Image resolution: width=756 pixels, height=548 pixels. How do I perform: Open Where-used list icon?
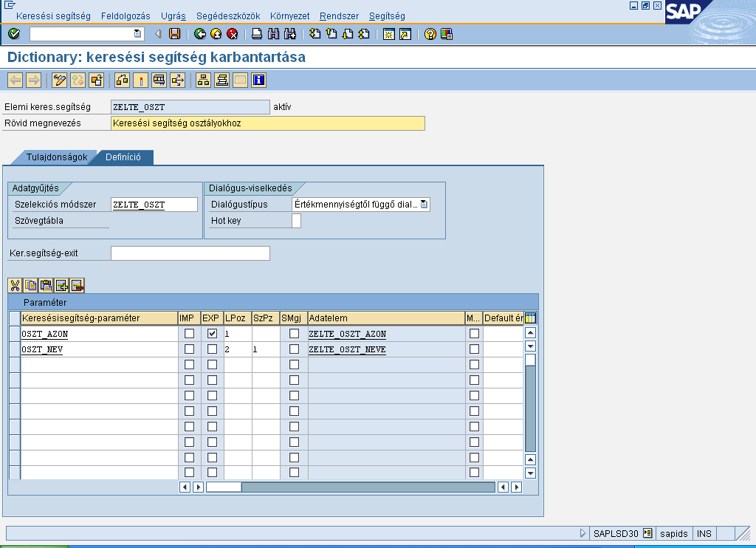(159, 80)
